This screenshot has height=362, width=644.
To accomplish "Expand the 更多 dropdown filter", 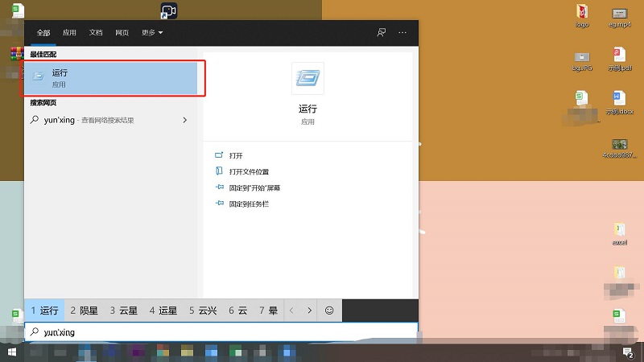I will (x=152, y=32).
